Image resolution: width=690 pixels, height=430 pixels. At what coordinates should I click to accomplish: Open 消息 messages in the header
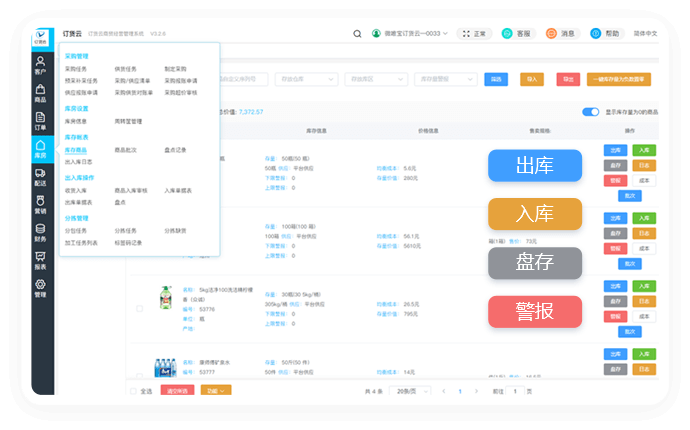point(561,33)
